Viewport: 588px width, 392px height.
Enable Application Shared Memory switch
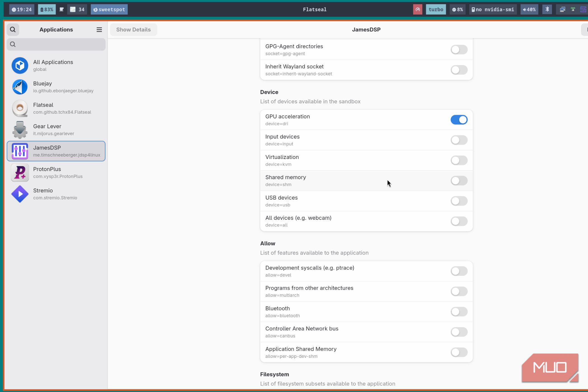tap(459, 352)
